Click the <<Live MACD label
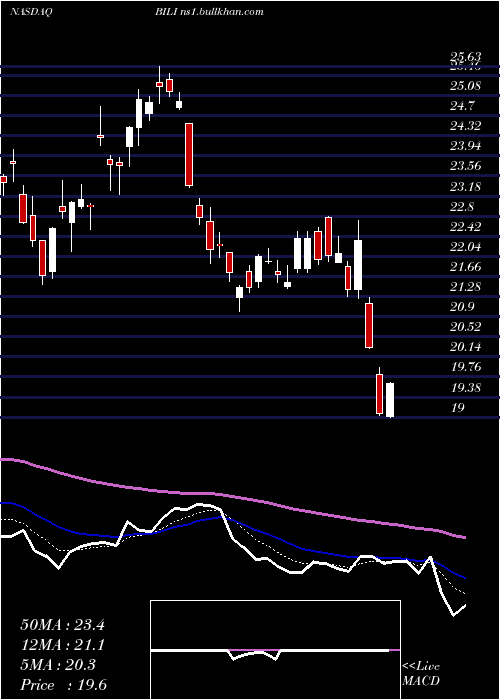 click(421, 674)
